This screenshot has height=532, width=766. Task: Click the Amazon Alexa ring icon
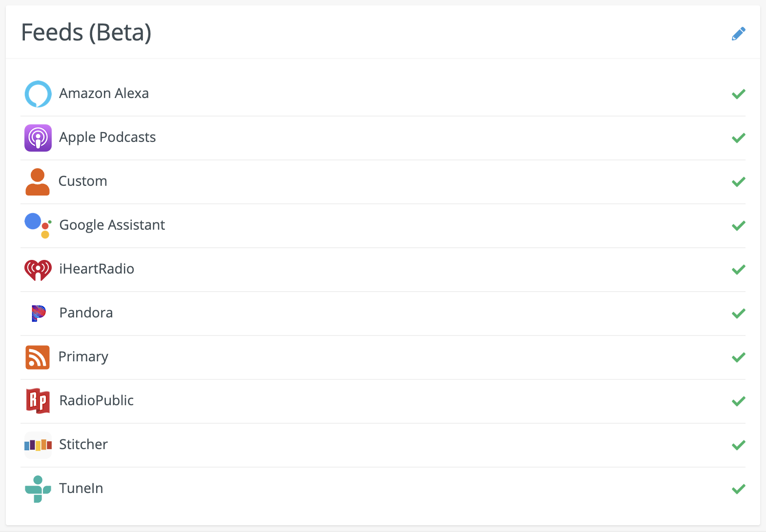tap(38, 94)
